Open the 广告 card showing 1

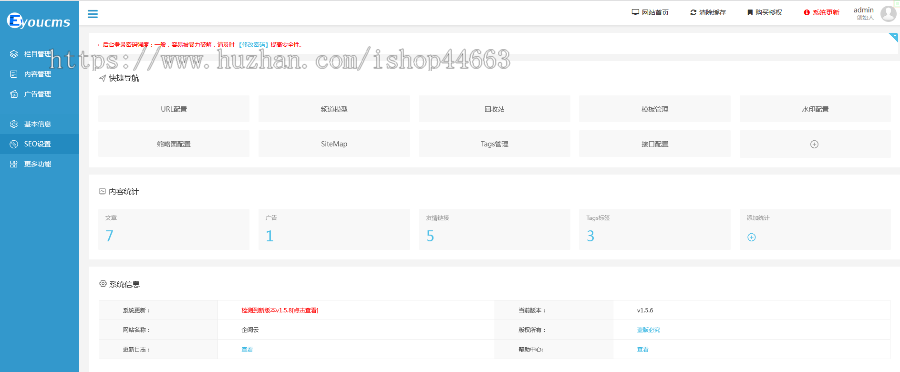(x=334, y=229)
